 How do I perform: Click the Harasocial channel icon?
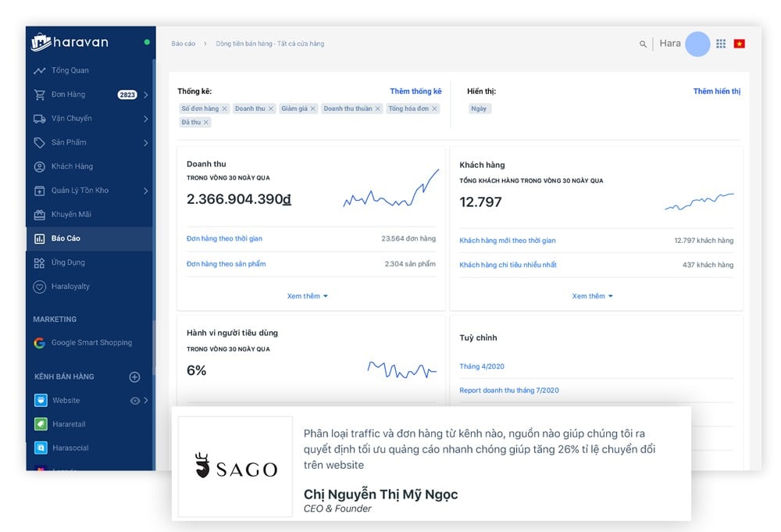pos(41,448)
